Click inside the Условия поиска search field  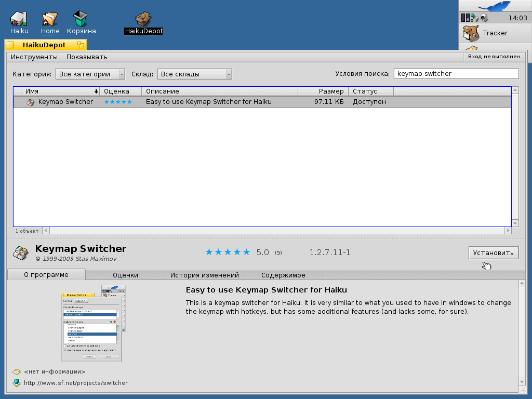coord(456,74)
